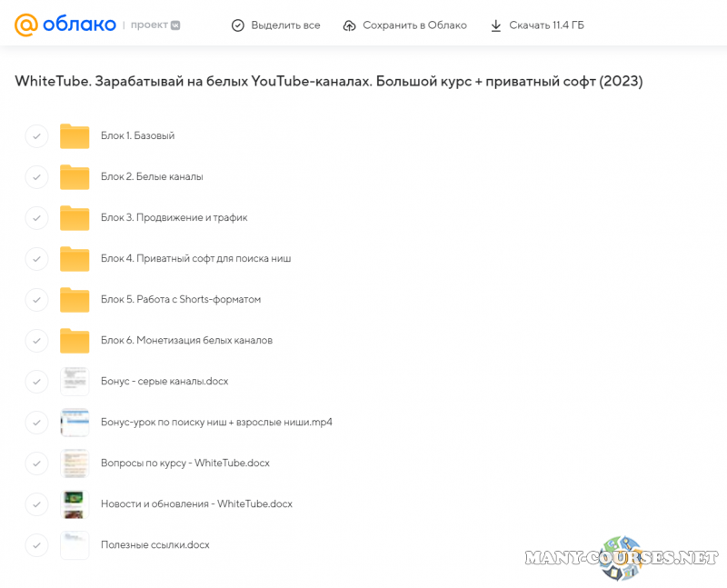Viewport: 727px width, 588px height.
Task: Open the Блок 4 Приватный софт folder icon
Action: pyautogui.click(x=75, y=259)
